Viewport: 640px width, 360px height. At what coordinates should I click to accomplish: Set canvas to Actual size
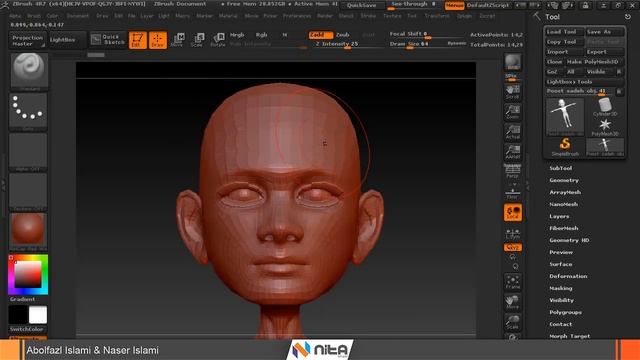513,132
